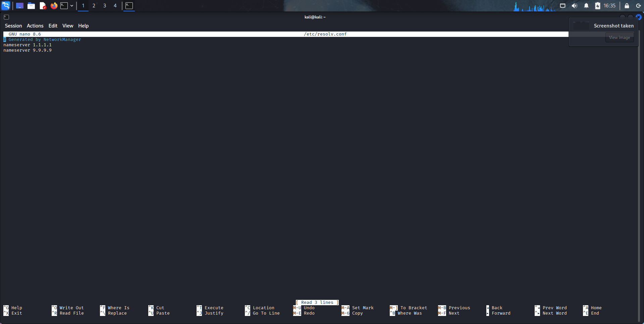
Task: Open the notifications bell icon
Action: pos(586,6)
